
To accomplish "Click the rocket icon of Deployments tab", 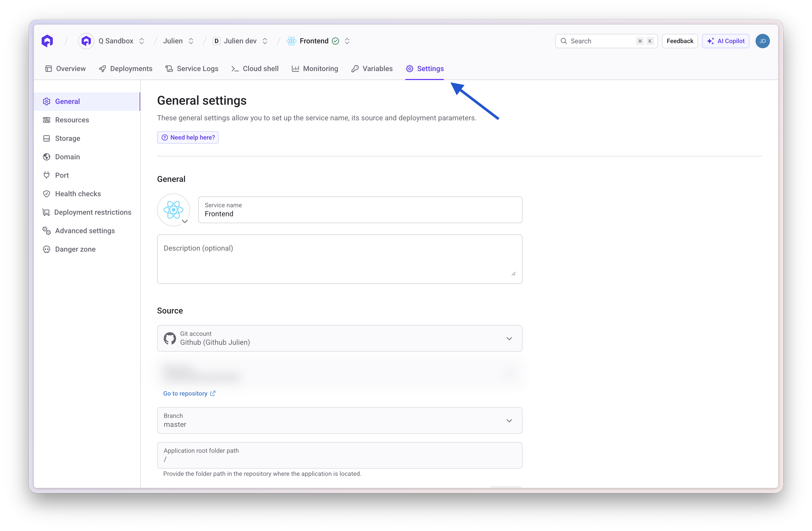I will 102,68.
